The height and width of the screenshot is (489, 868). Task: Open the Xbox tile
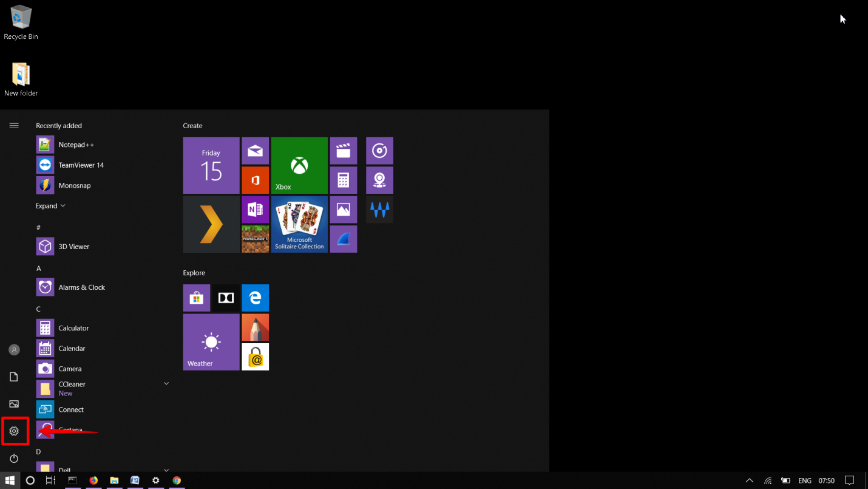tap(299, 165)
